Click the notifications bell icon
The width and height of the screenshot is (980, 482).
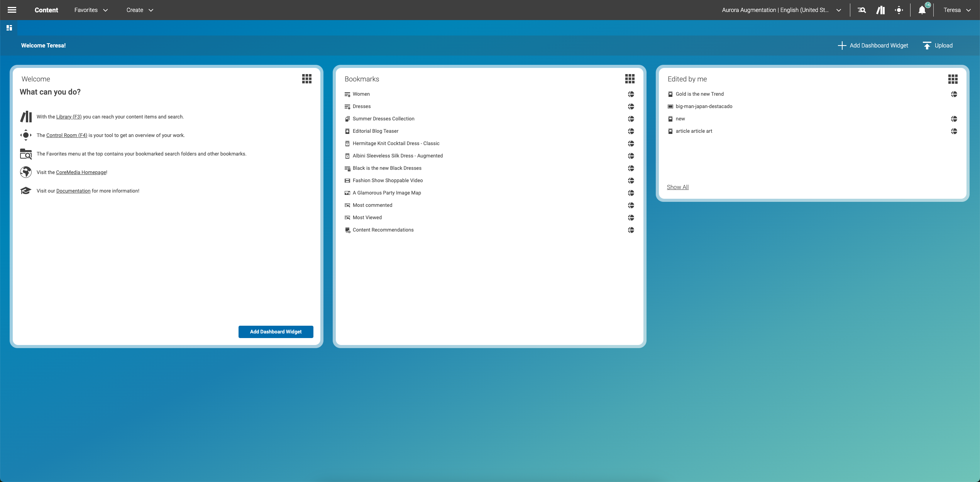point(922,10)
